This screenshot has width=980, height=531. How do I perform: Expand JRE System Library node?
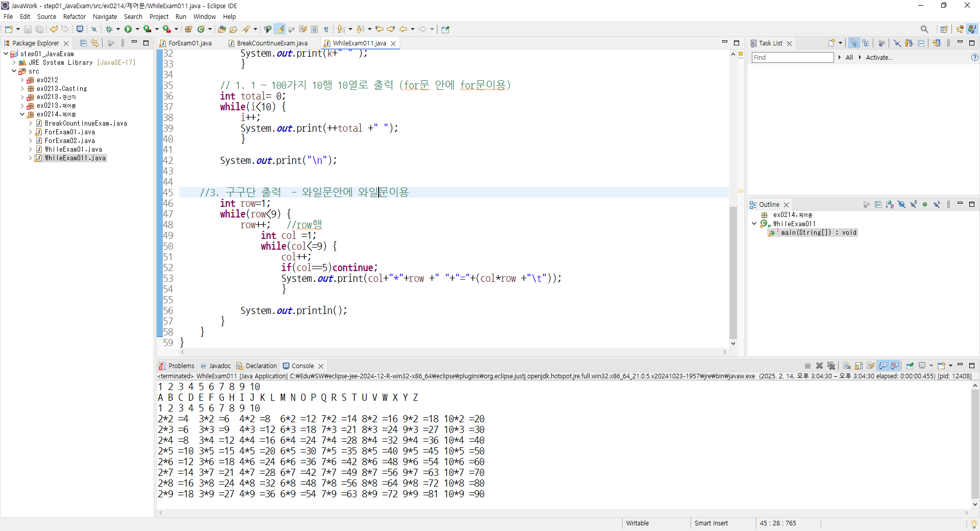[14, 62]
